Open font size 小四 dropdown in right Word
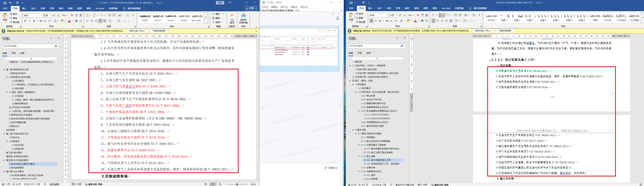 [x=396, y=15]
